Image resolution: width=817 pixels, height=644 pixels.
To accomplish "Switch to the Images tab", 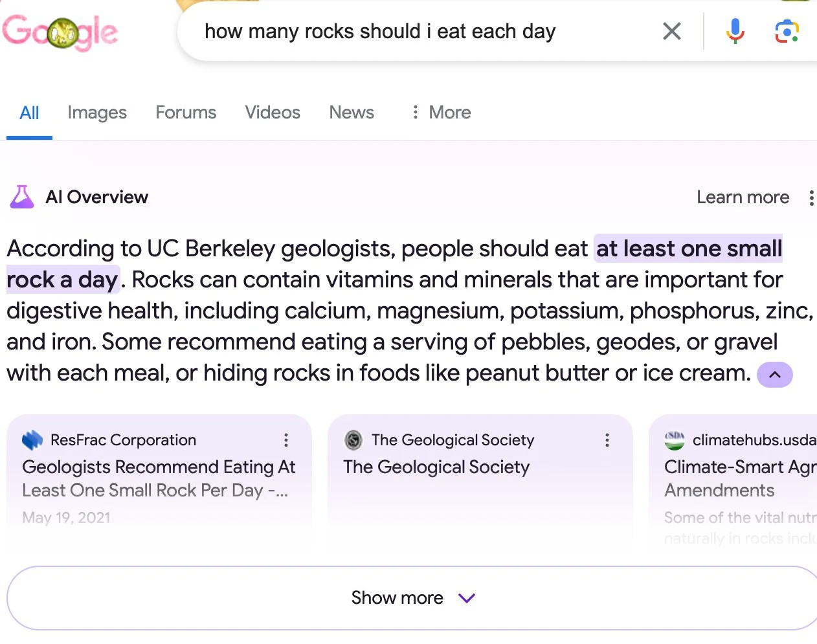I will point(97,113).
